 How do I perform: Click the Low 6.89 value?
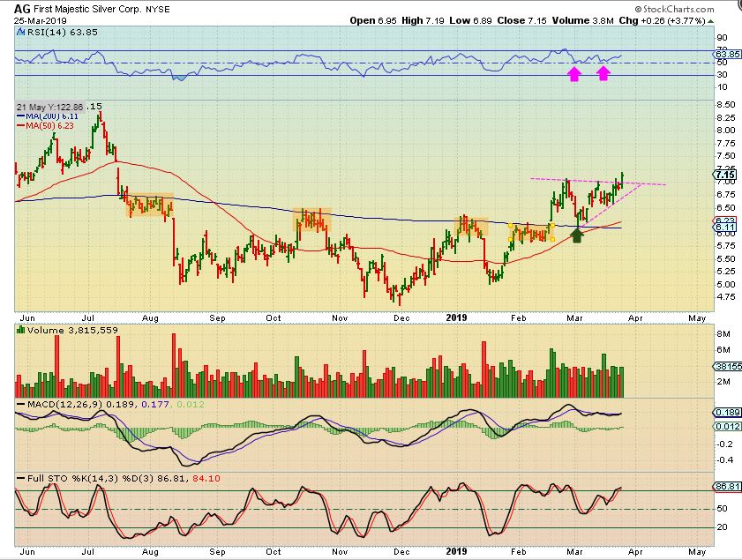[471, 21]
